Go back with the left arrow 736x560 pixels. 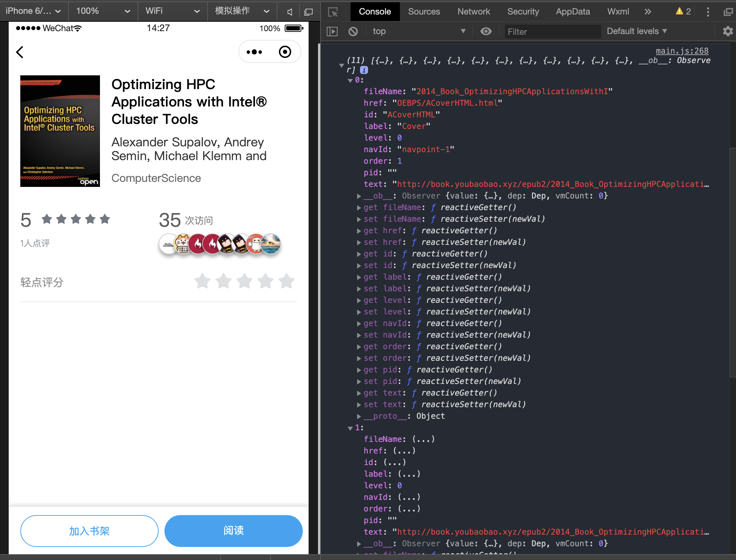tap(20, 52)
